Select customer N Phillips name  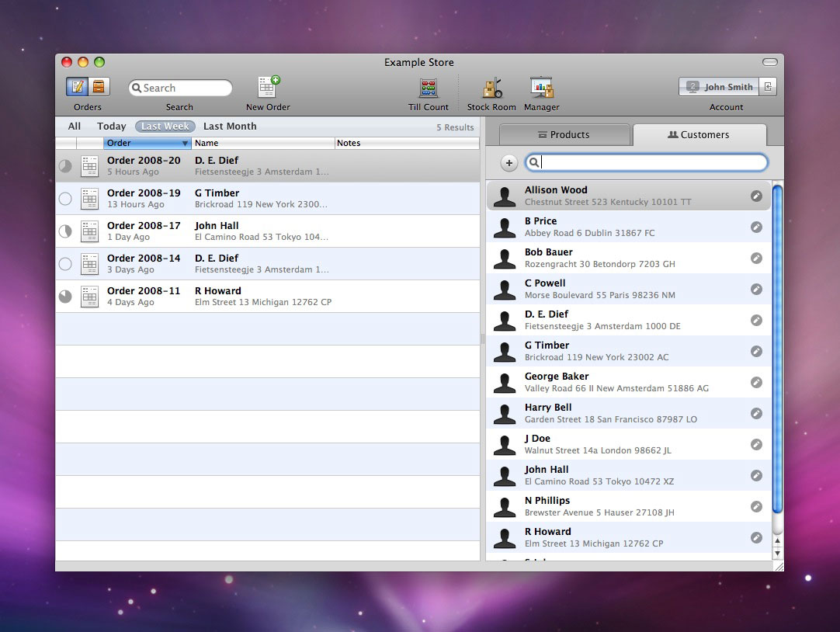coord(547,501)
